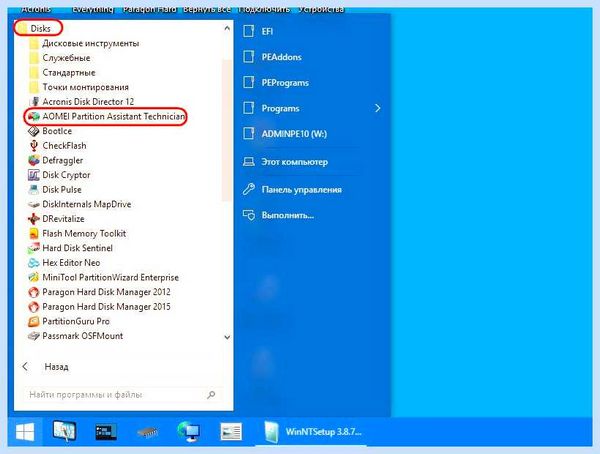600x454 pixels.
Task: Click the search magnifier icon
Action: 211,395
